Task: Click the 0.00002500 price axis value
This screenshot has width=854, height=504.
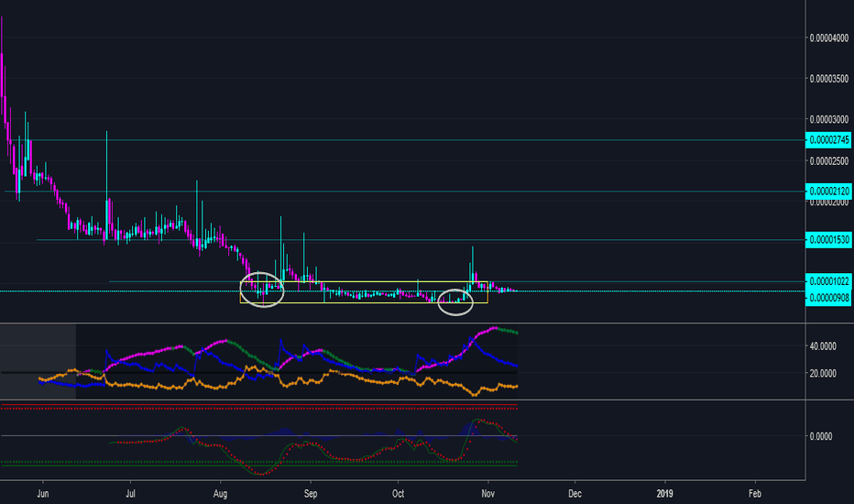Action: pos(829,161)
